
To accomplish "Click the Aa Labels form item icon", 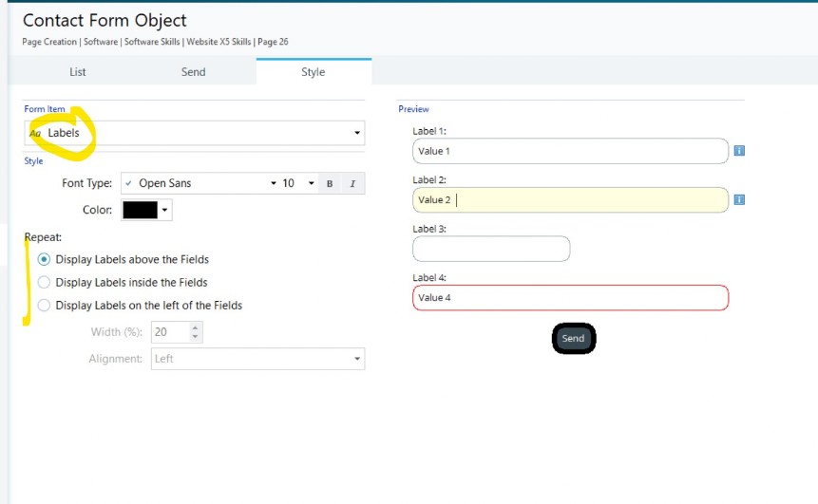I will point(35,134).
